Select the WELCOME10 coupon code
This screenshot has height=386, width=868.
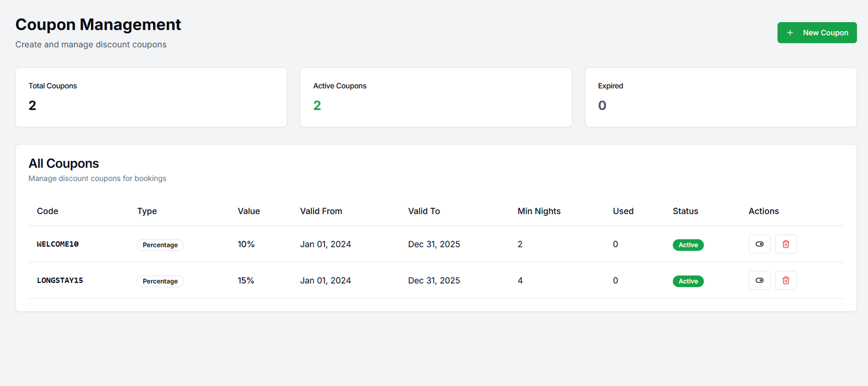pyautogui.click(x=58, y=245)
